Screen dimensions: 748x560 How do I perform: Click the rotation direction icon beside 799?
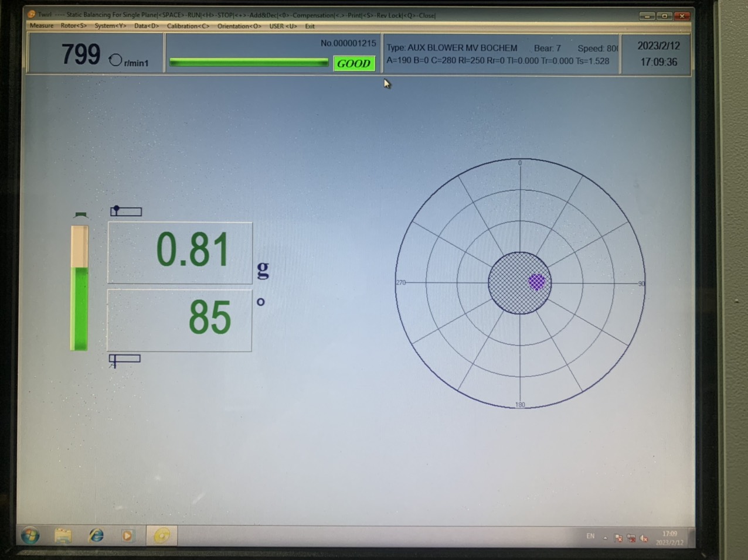pos(115,60)
